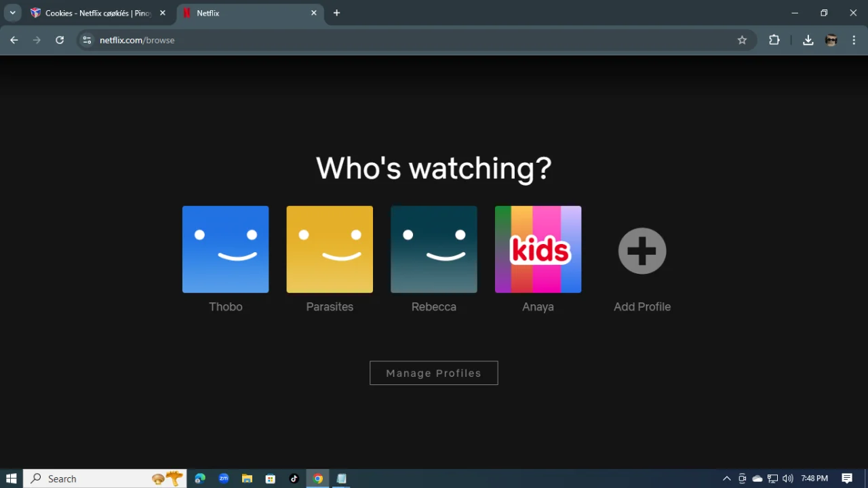Screen dimensions: 868x488
Task: Click the Parasites profile name
Action: coord(330,307)
